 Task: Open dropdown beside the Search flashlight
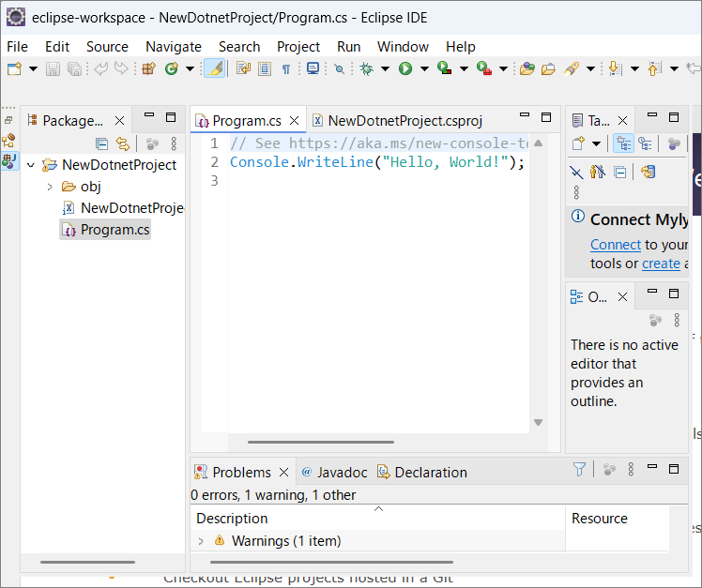pos(590,68)
